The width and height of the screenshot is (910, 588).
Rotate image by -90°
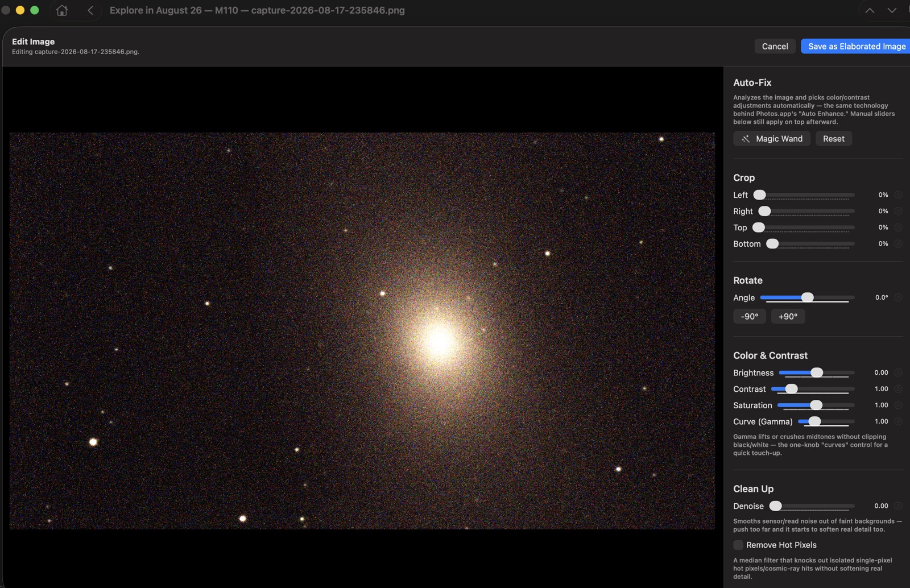[x=750, y=316]
